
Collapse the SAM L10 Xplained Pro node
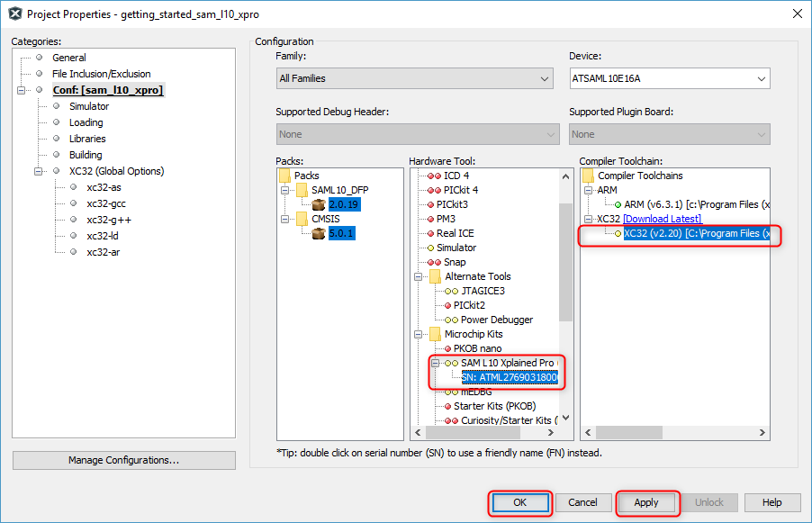[x=436, y=363]
